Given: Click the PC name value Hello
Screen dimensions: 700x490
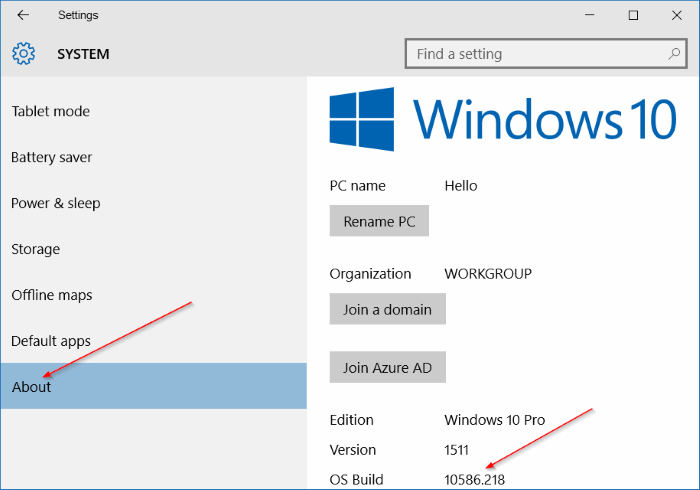Looking at the screenshot, I should tap(461, 186).
